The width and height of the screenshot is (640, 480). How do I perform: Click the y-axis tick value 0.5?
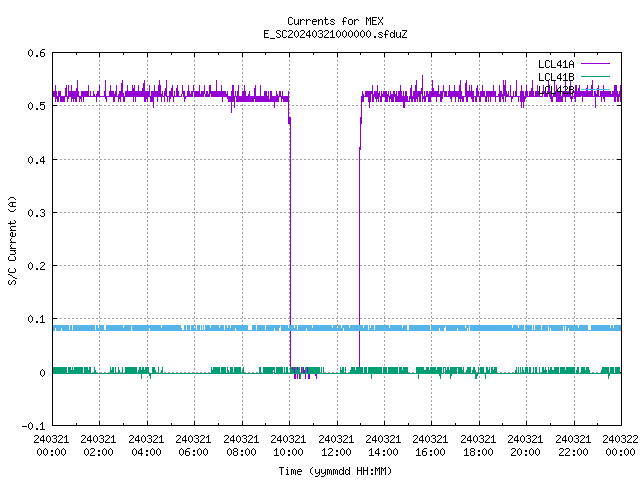coord(36,106)
